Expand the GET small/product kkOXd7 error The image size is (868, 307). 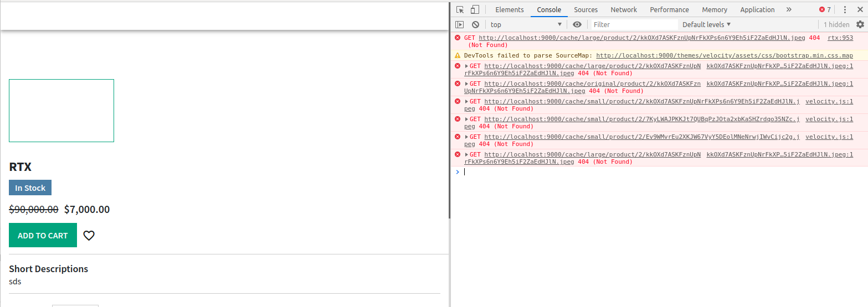466,101
